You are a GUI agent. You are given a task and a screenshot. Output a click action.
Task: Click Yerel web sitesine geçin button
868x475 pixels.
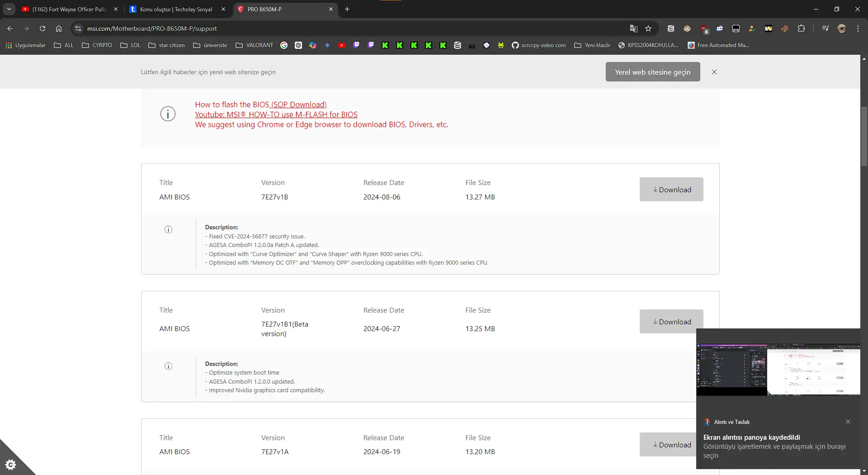click(653, 72)
